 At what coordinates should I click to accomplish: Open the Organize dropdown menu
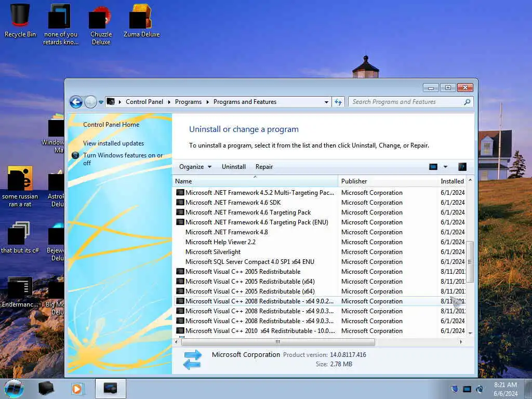[195, 167]
